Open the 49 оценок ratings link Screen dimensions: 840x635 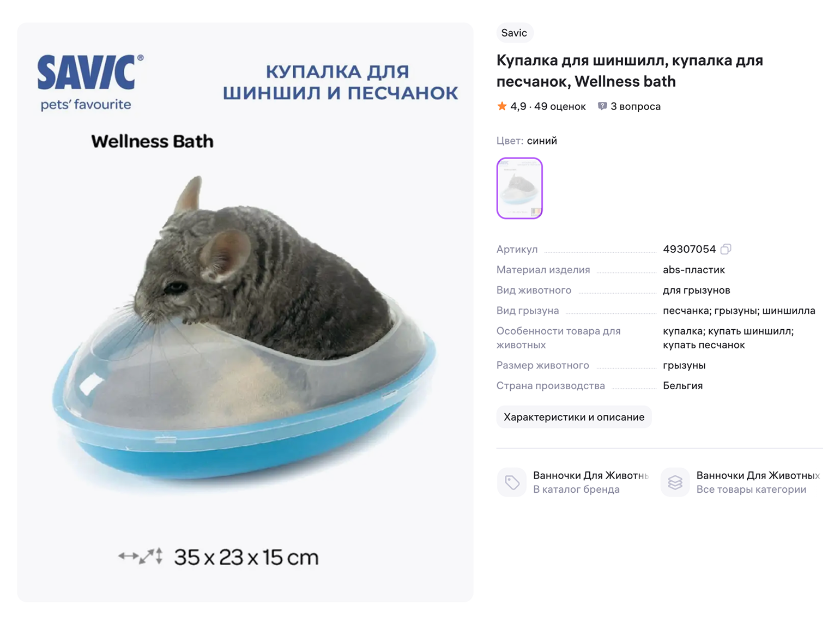[560, 106]
